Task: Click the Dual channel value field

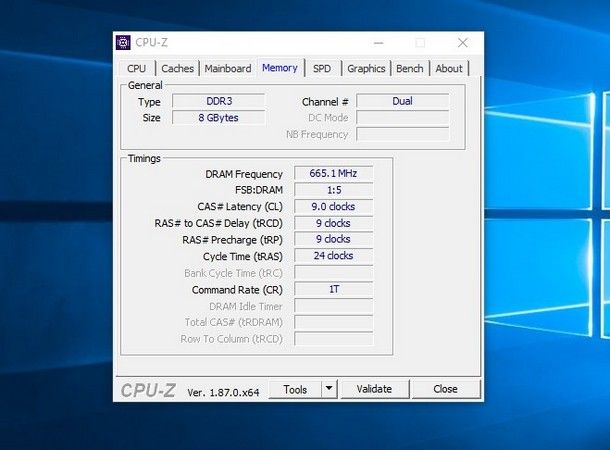Action: tap(402, 101)
